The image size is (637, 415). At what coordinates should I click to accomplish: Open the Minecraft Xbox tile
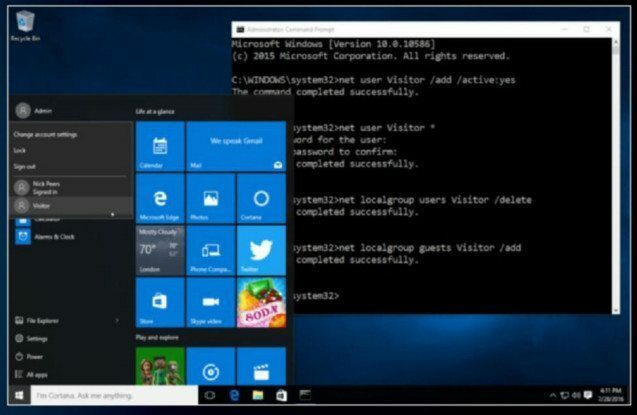coord(160,366)
